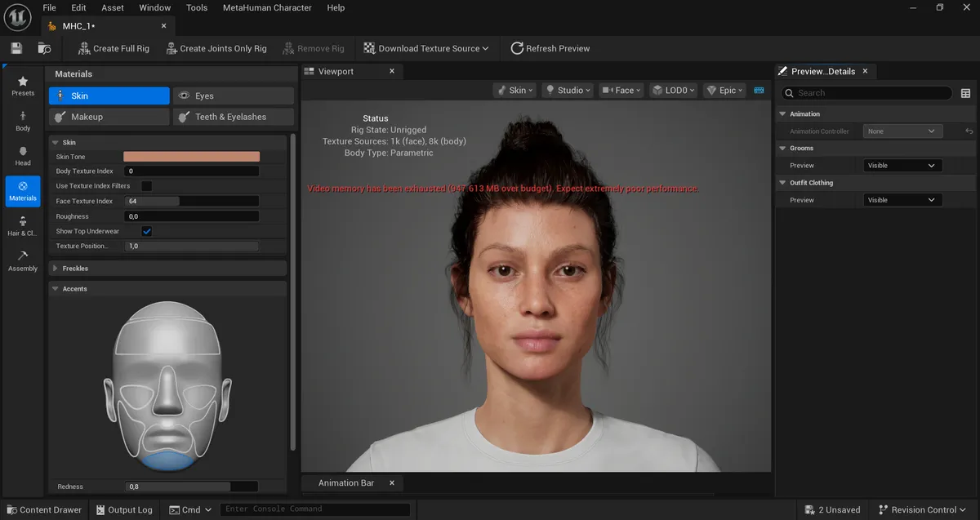
Task: Reset Animation Controller to default arrow
Action: (x=969, y=131)
